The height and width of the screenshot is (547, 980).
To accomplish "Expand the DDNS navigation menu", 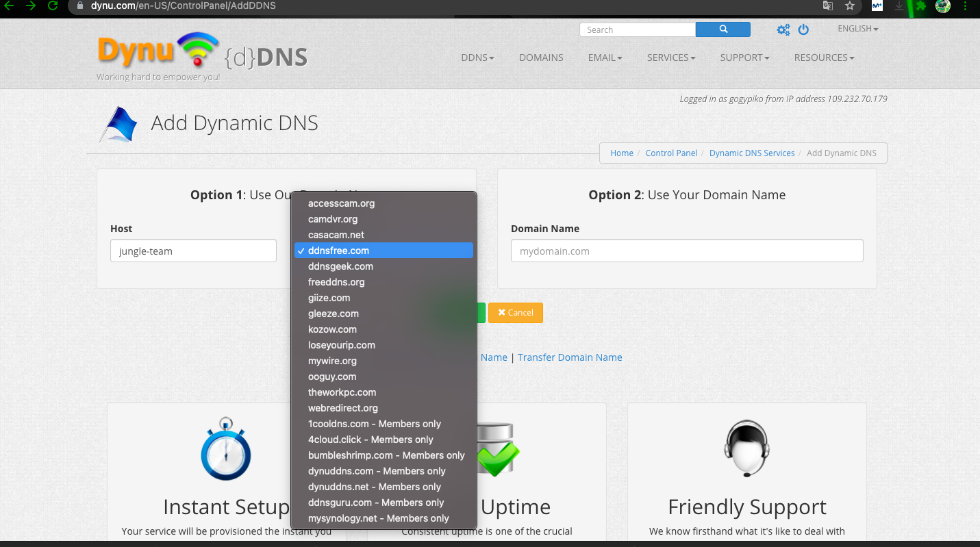I will pos(477,58).
